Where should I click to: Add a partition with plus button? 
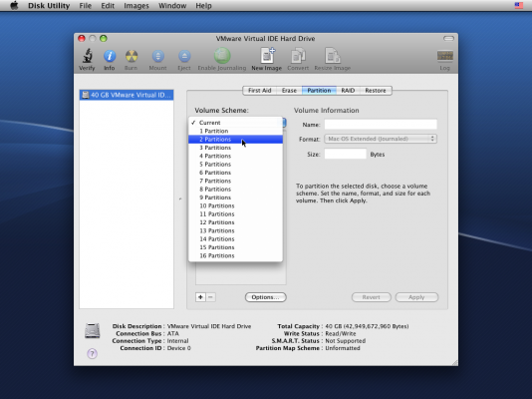pos(200,297)
